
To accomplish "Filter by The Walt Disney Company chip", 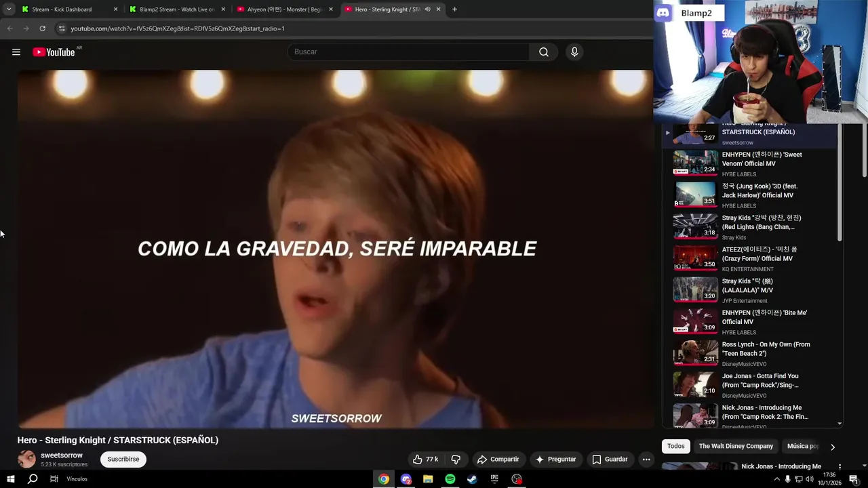I will pyautogui.click(x=736, y=446).
